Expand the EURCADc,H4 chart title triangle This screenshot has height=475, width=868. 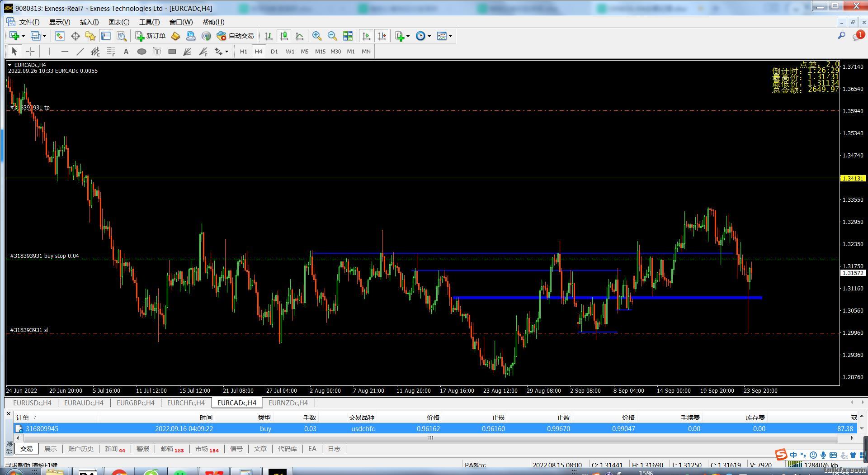click(10, 65)
